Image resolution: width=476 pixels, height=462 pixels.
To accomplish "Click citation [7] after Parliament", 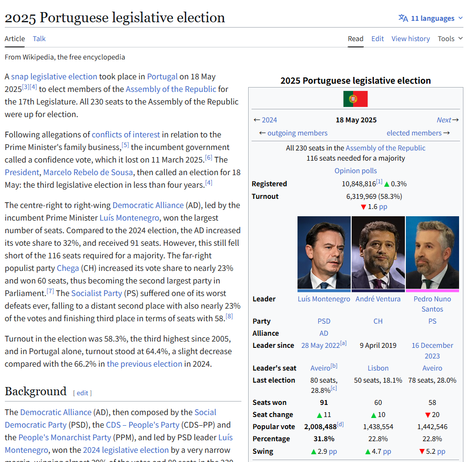I will coord(50,291).
